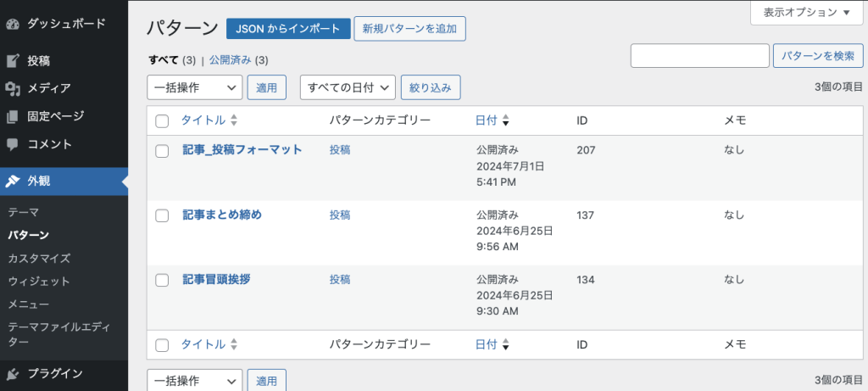Open the テーマ submenu item
Viewport: 868px width, 391px height.
click(x=23, y=212)
